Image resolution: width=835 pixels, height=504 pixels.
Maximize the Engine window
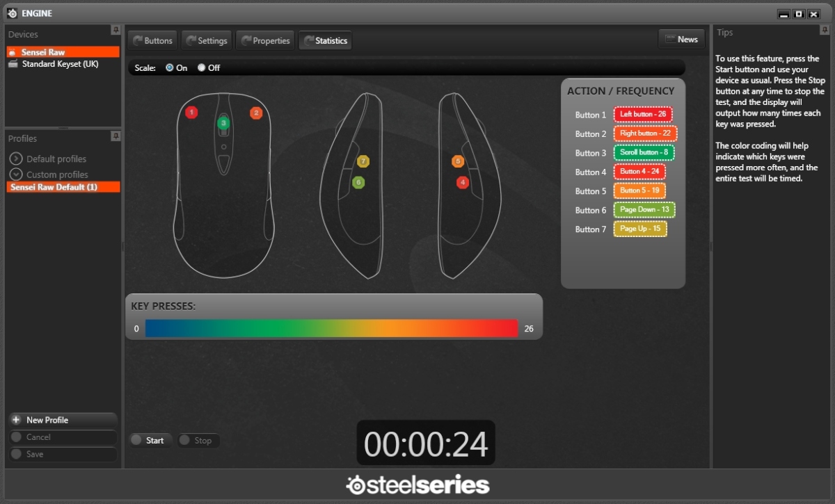(799, 14)
